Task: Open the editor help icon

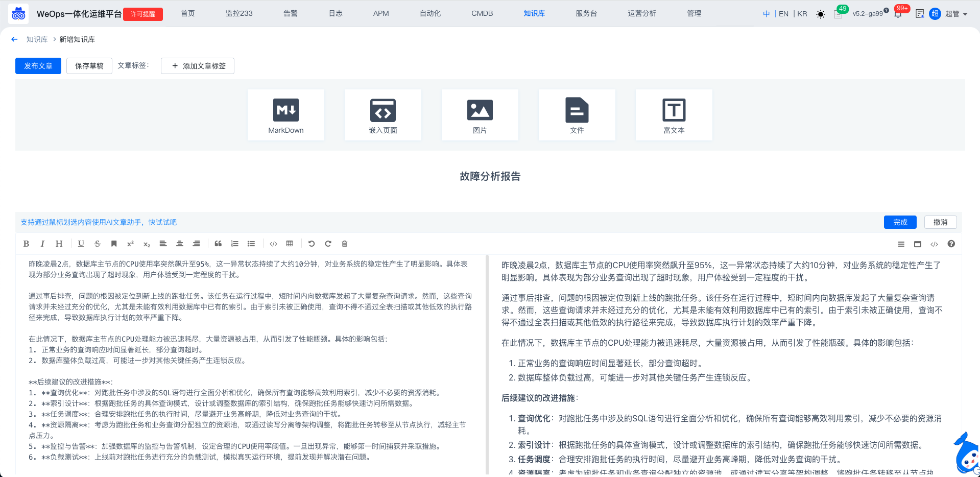Action: (x=951, y=244)
